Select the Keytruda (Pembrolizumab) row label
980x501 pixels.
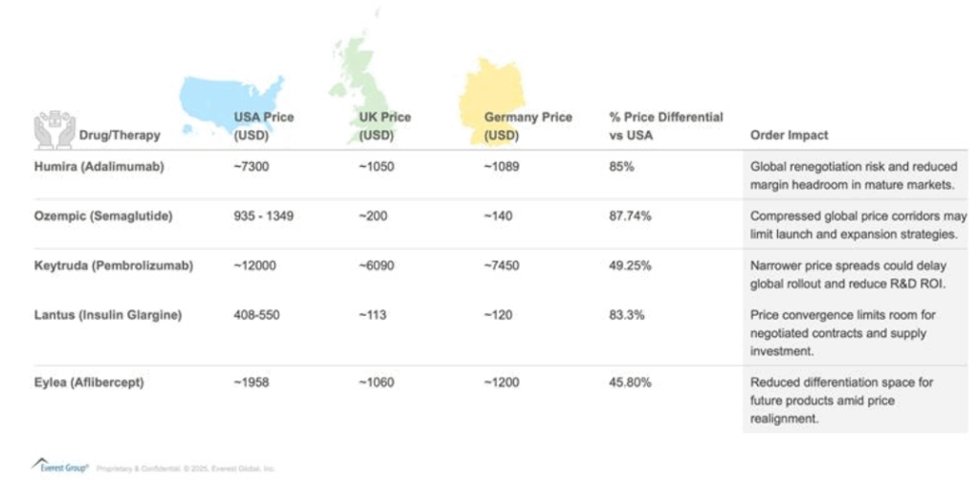[x=114, y=265]
